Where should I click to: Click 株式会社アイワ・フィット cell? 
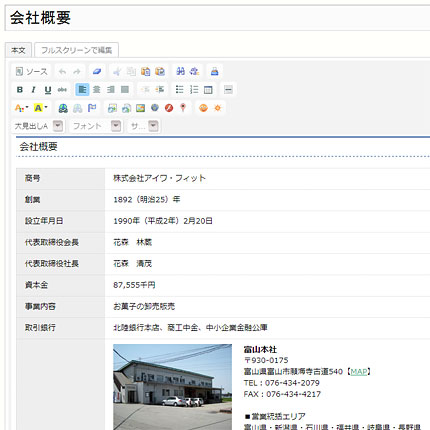[267, 179]
